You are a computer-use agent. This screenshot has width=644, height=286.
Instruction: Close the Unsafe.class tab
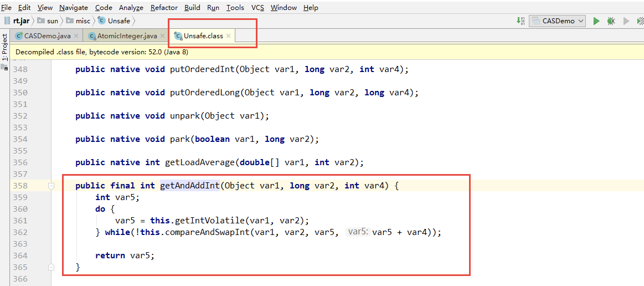tap(228, 36)
